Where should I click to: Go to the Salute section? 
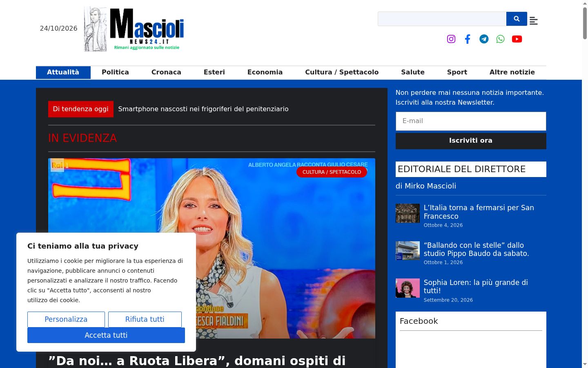pyautogui.click(x=413, y=72)
